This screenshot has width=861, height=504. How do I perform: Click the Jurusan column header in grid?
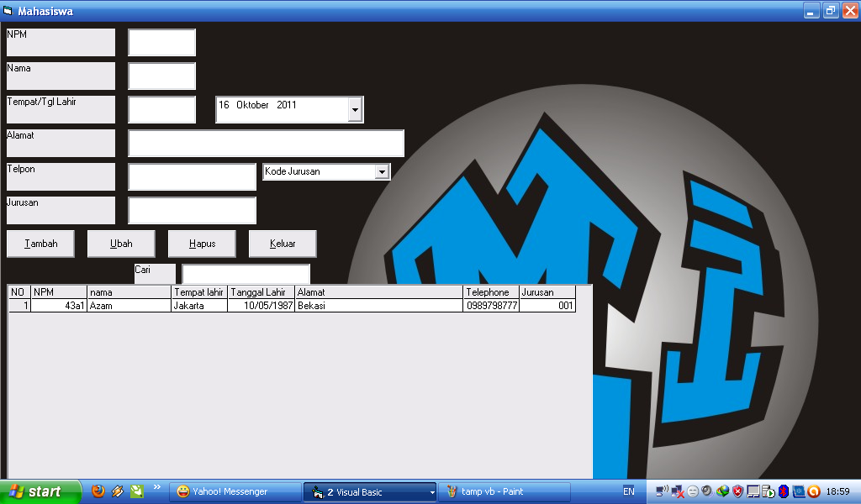[x=547, y=292]
